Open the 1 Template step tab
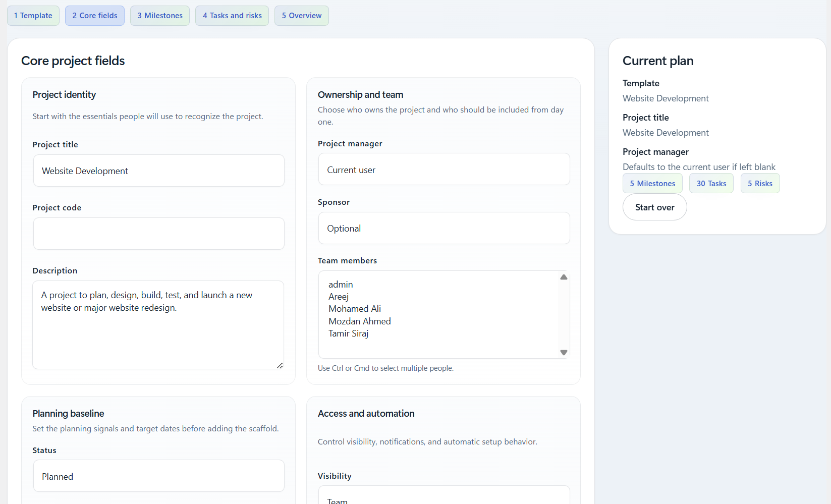This screenshot has height=504, width=831. pyautogui.click(x=33, y=16)
